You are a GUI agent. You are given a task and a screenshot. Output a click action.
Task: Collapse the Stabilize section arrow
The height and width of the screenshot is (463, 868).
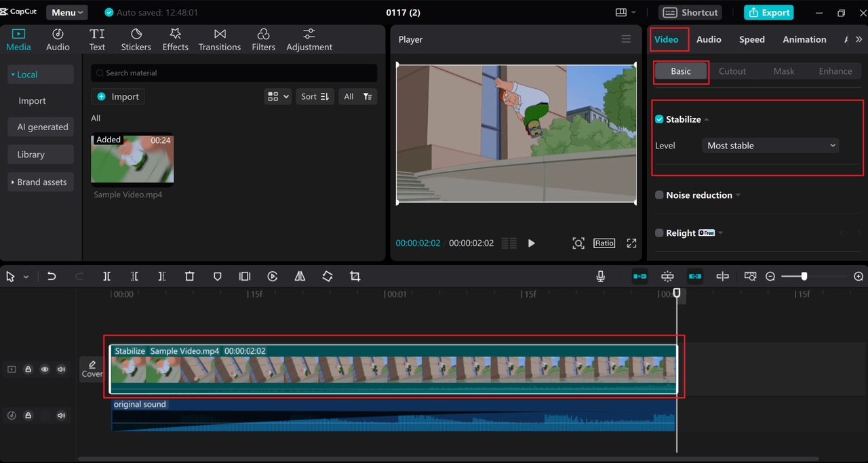(x=707, y=120)
